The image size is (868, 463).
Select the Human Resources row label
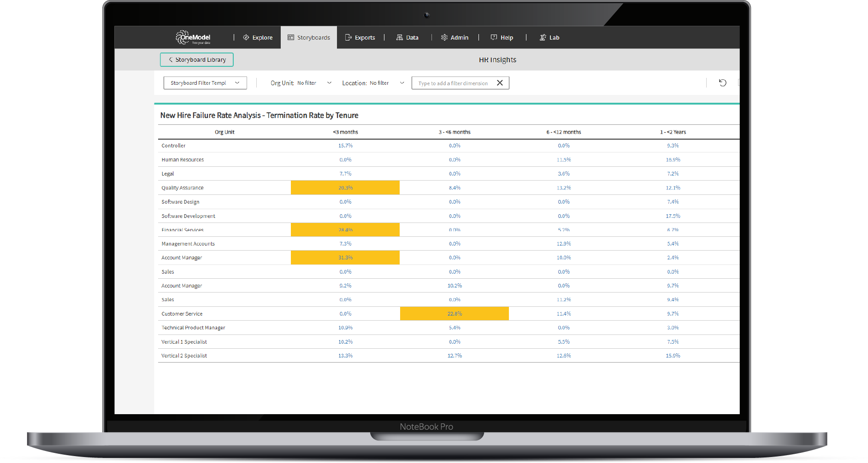tap(183, 159)
